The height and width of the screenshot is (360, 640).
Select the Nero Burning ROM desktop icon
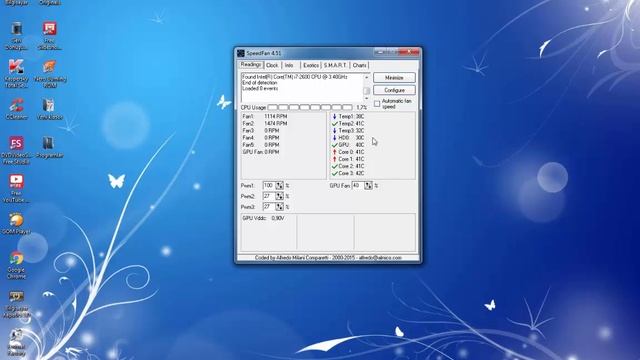(x=50, y=73)
